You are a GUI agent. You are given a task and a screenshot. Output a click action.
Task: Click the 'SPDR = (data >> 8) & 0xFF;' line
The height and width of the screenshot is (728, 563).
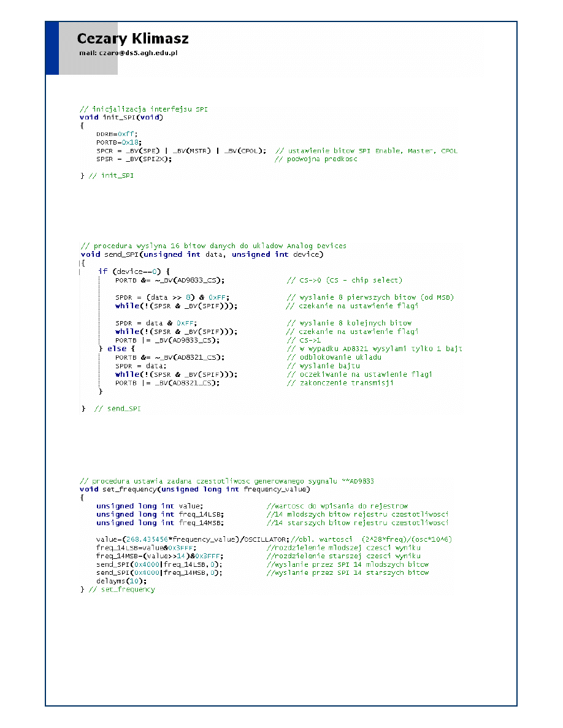[173, 298]
